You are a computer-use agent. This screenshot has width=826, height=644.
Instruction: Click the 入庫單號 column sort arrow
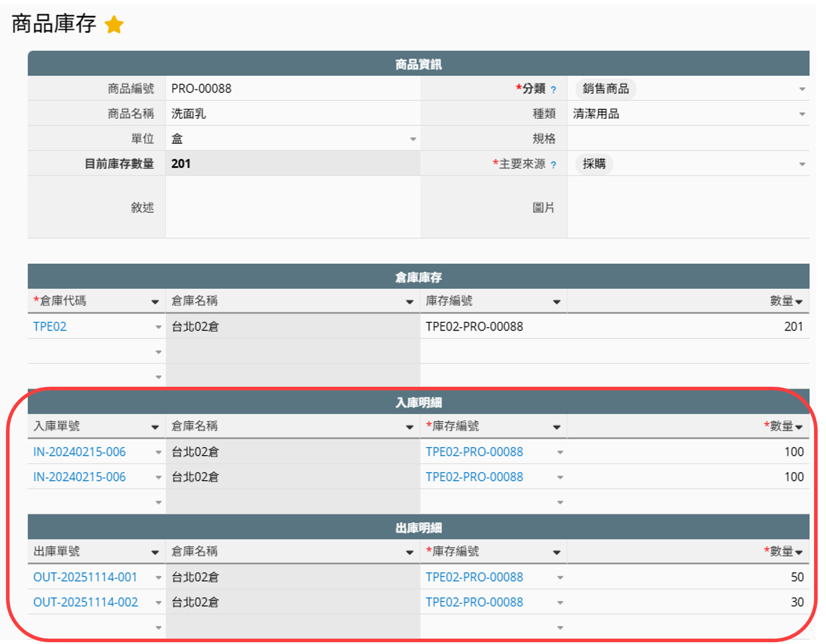(x=155, y=427)
